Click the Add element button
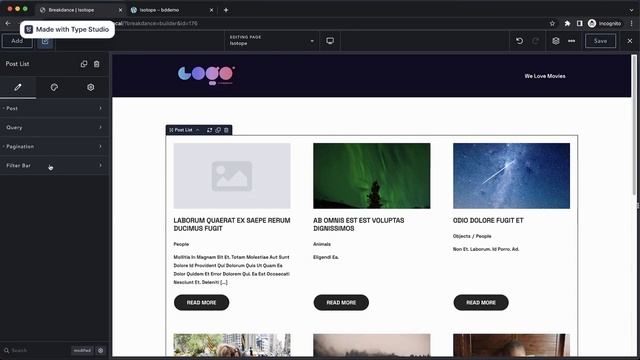 click(17, 41)
